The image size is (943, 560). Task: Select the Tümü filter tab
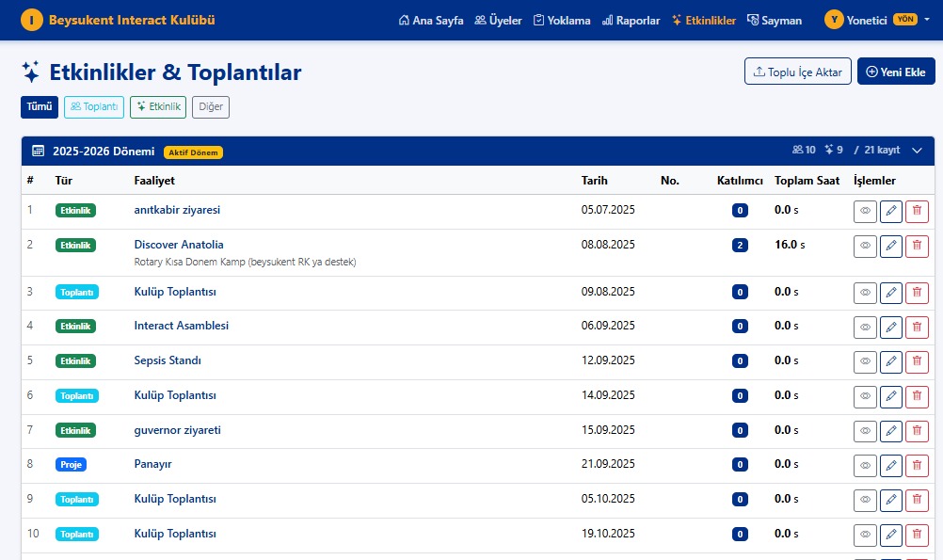pyautogui.click(x=39, y=106)
